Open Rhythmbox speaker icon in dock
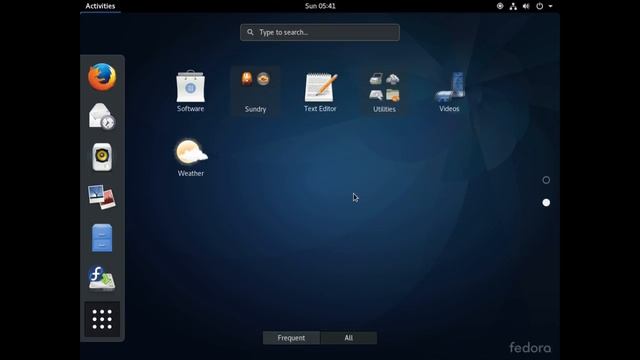This screenshot has width=640, height=360. (x=102, y=157)
